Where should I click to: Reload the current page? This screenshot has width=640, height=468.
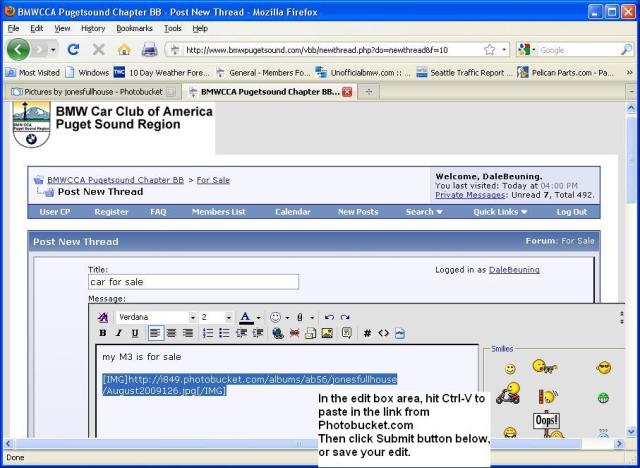click(73, 50)
